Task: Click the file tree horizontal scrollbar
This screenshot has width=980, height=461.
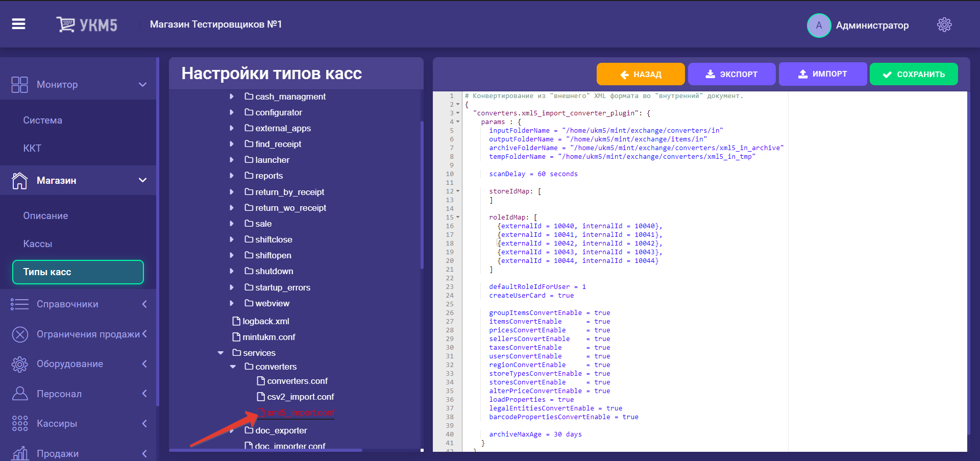Action: pos(265,450)
